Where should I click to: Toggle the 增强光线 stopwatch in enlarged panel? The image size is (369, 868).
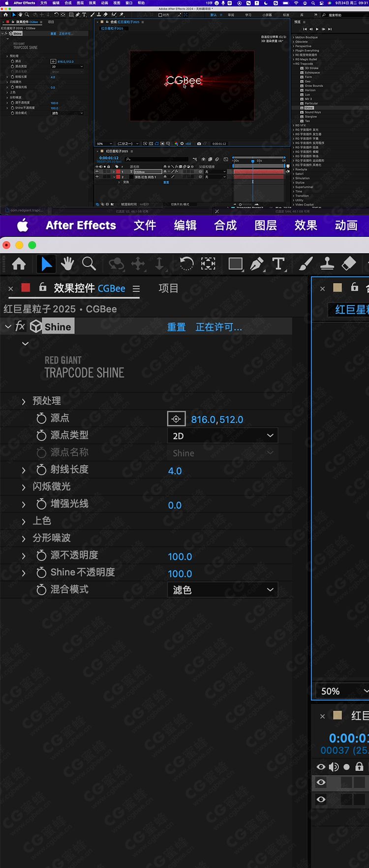[x=41, y=504]
